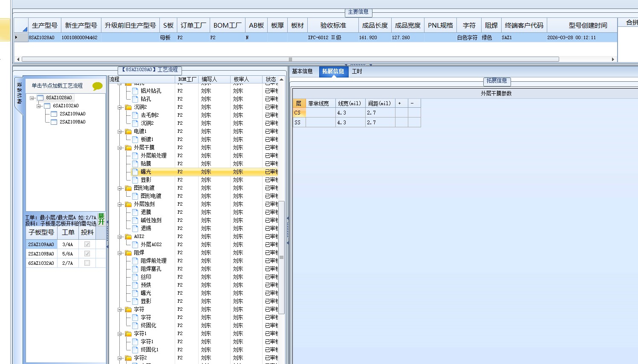638x364 pixels.
Task: Click document icon beside 板镀1
Action: (x=135, y=139)
